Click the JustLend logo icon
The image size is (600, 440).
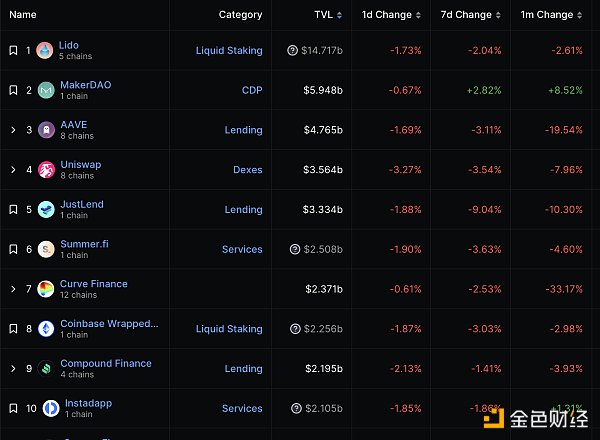click(x=46, y=210)
